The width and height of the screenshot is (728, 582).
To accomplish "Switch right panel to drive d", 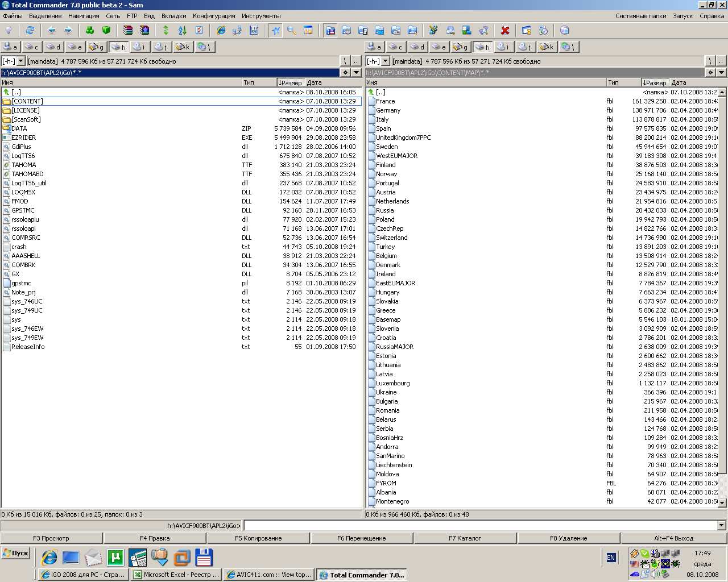I will [417, 47].
